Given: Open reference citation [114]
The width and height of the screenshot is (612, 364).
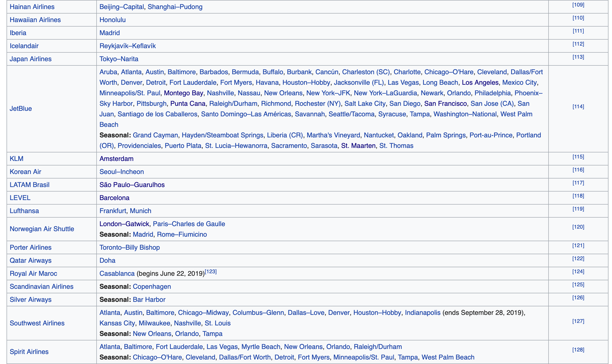Looking at the screenshot, I should [578, 107].
